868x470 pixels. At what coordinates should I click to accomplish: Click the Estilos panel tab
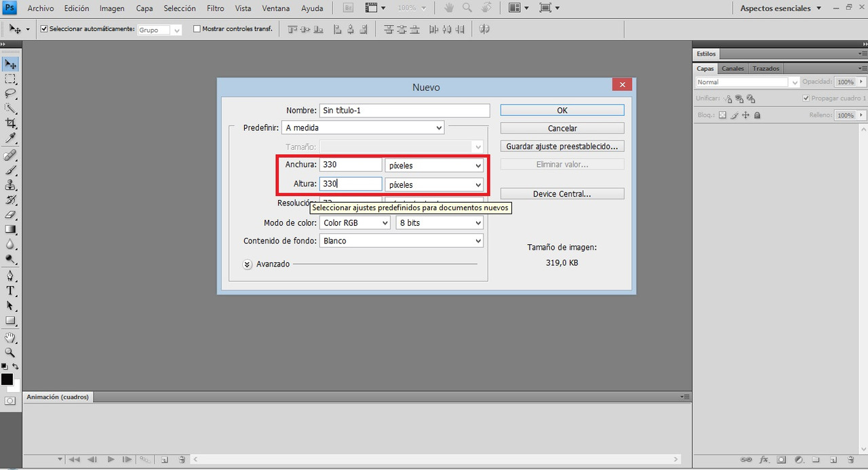point(706,54)
